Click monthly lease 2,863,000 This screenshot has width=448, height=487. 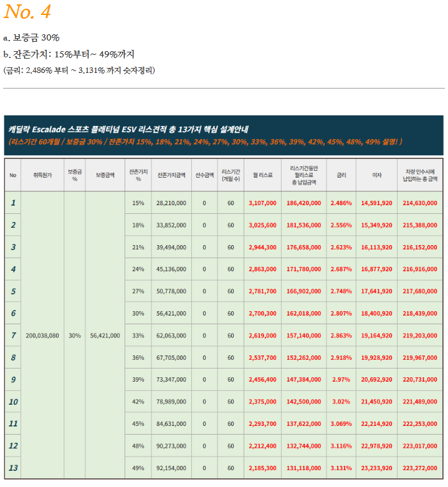pos(262,269)
